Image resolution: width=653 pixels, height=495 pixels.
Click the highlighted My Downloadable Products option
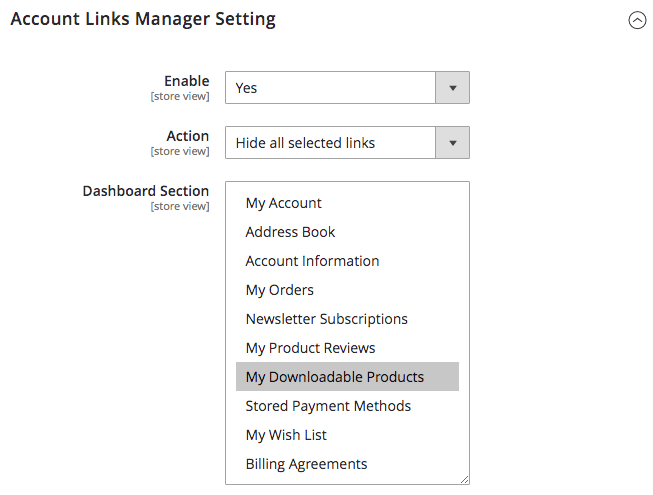click(x=335, y=377)
